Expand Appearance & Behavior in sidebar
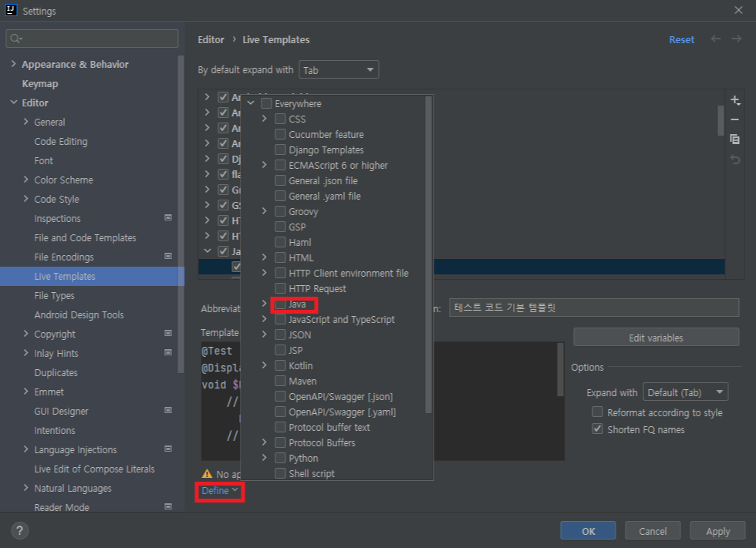This screenshot has width=756, height=548. 14,63
